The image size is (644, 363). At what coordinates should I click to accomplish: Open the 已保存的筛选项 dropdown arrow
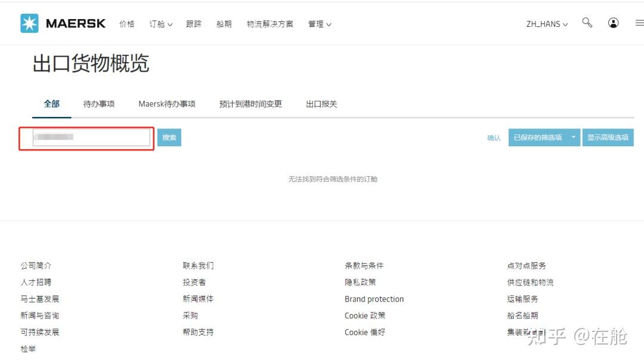573,137
